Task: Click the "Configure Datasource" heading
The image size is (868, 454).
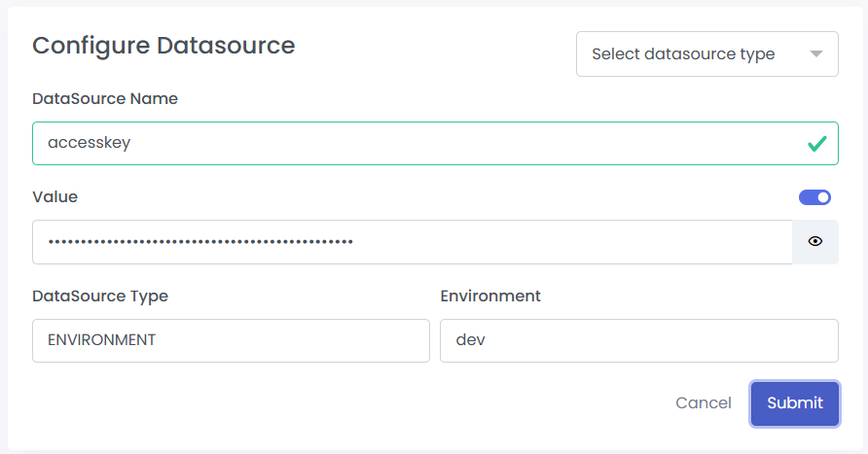Action: click(x=163, y=46)
